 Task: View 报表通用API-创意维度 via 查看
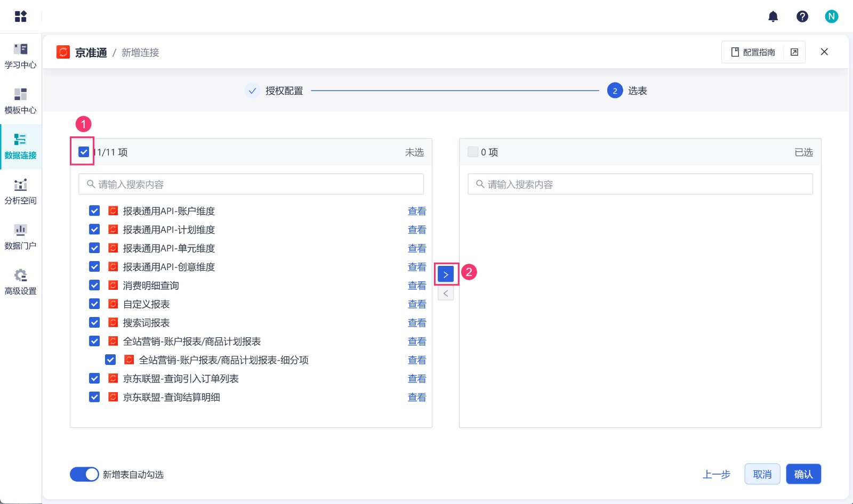coord(417,267)
